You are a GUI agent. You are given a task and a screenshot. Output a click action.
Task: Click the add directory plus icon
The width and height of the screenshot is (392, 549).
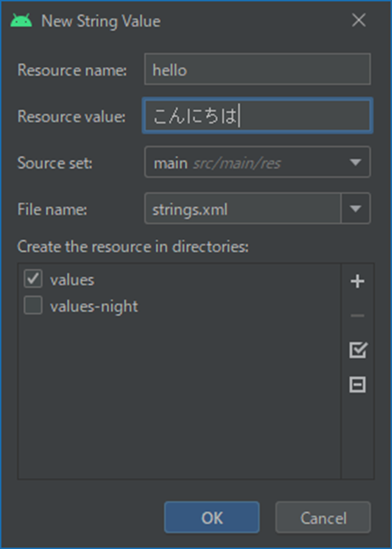(357, 281)
